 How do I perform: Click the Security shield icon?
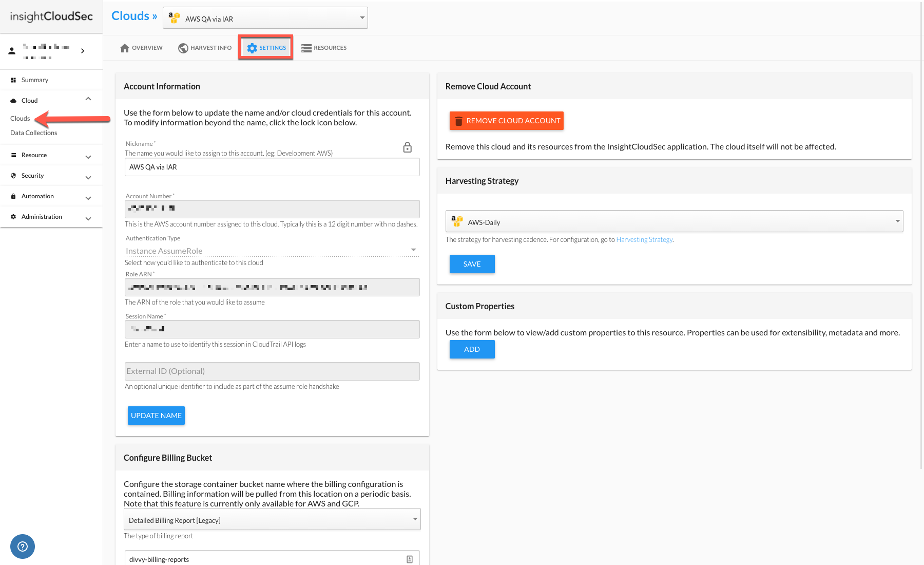click(x=13, y=176)
